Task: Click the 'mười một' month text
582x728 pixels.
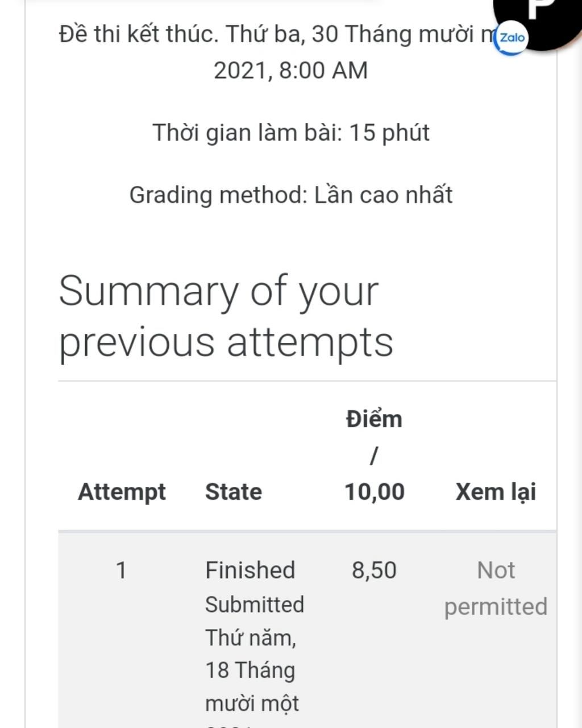Action: (252, 704)
